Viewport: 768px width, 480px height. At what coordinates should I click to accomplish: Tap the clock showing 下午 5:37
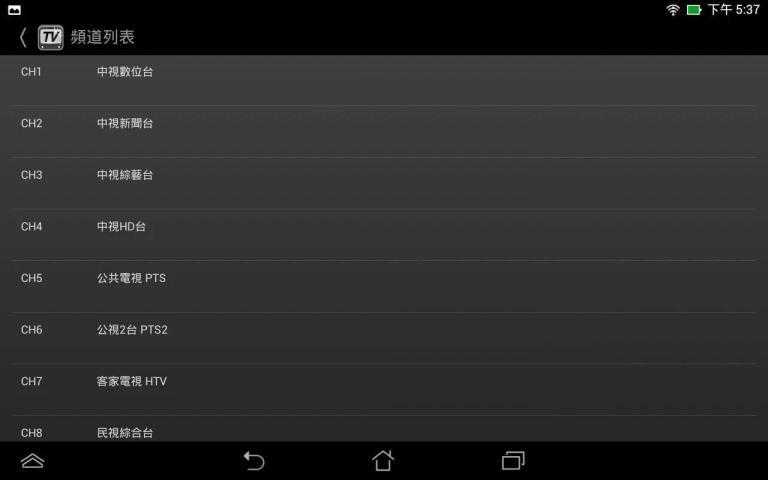point(733,9)
